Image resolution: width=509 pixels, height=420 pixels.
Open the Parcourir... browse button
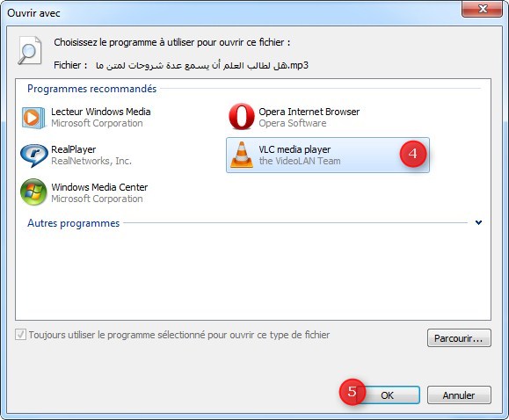[459, 338]
